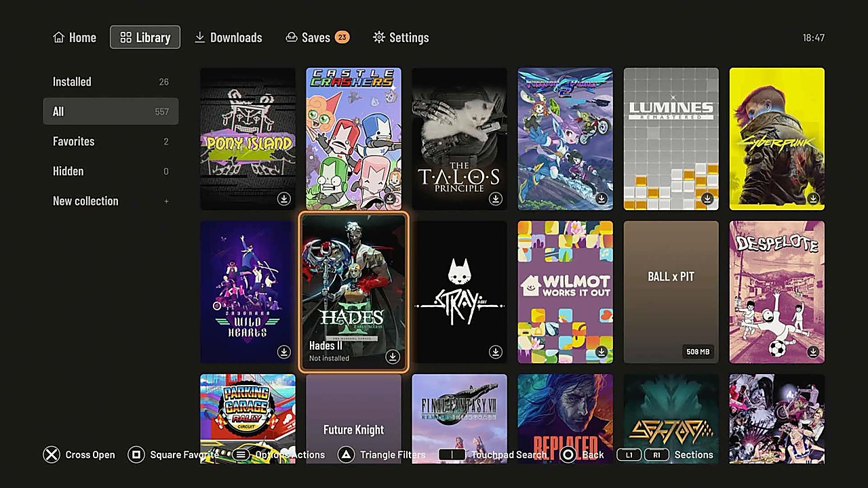
Task: Open the Replaced game cover
Action: (565, 419)
